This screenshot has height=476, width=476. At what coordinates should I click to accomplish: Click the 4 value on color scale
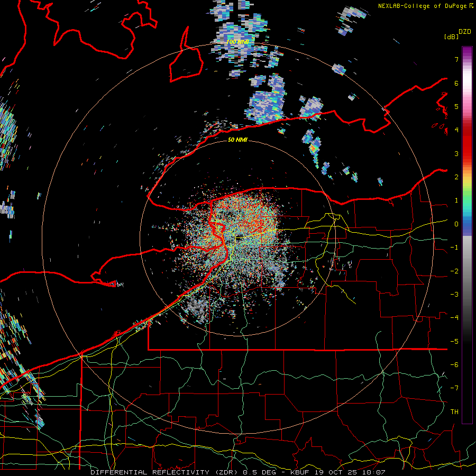tap(456, 130)
